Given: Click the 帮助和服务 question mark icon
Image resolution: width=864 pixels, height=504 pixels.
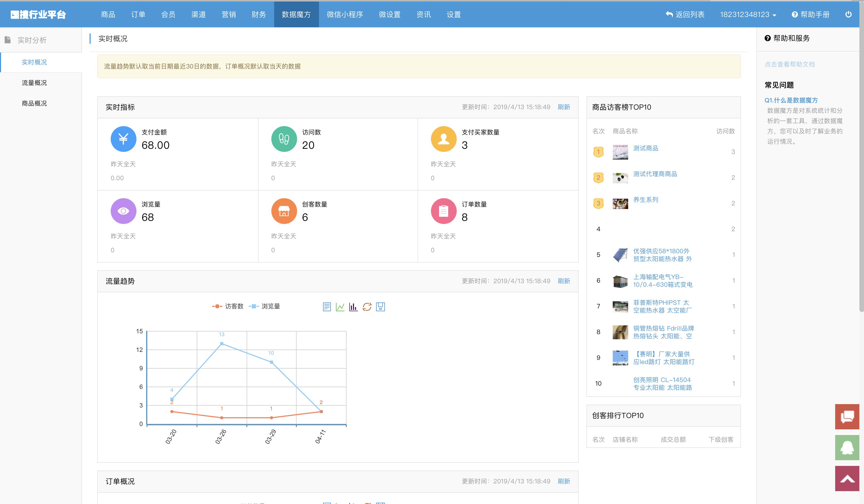Looking at the screenshot, I should tap(767, 38).
